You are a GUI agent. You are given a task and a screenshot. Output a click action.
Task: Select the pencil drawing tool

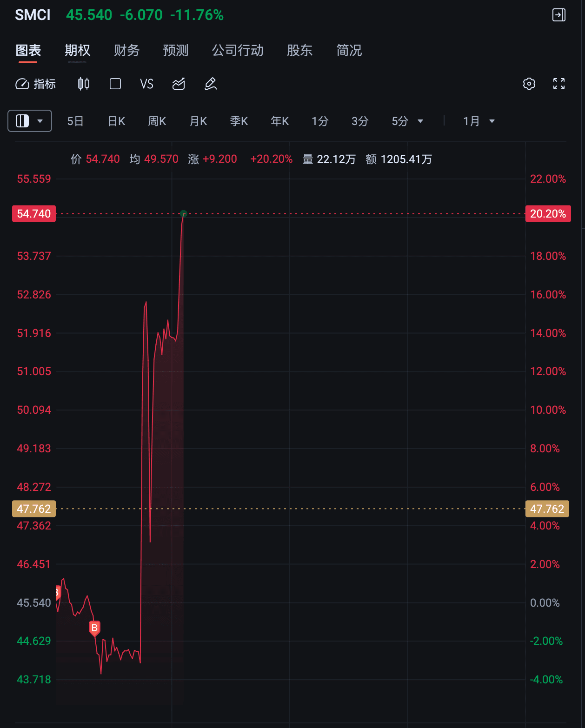(x=211, y=84)
